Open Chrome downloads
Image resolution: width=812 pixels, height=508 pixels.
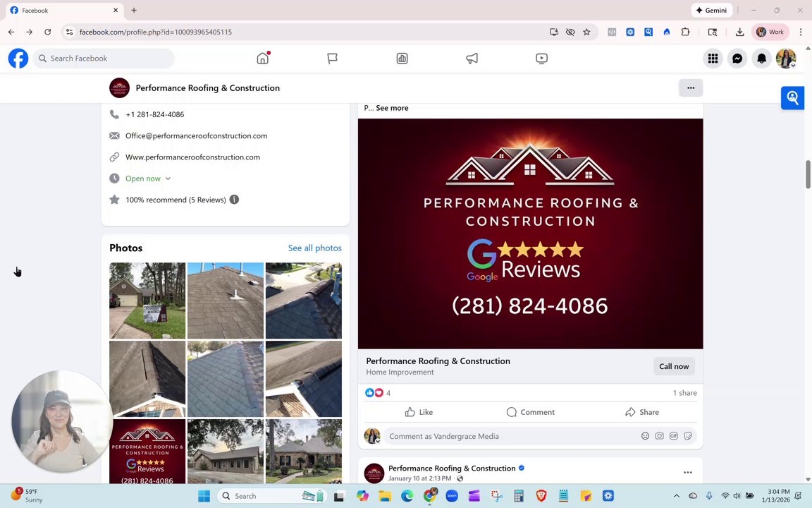point(739,32)
